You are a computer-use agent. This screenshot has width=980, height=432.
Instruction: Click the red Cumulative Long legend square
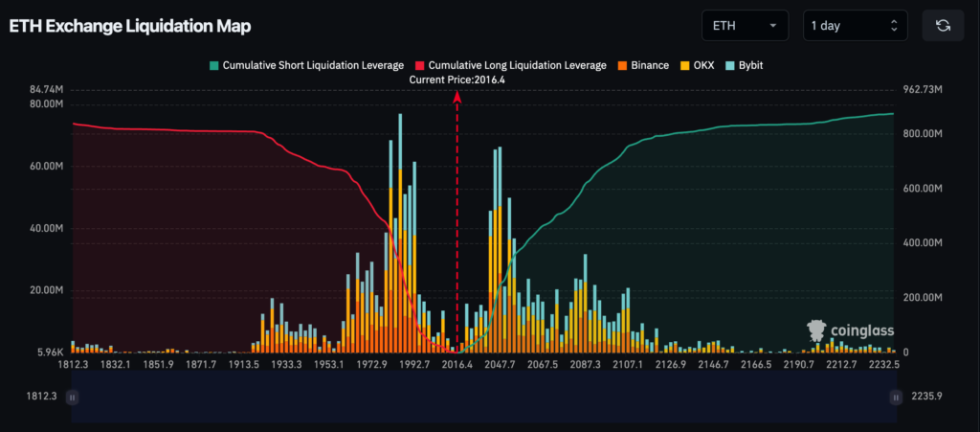point(419,65)
